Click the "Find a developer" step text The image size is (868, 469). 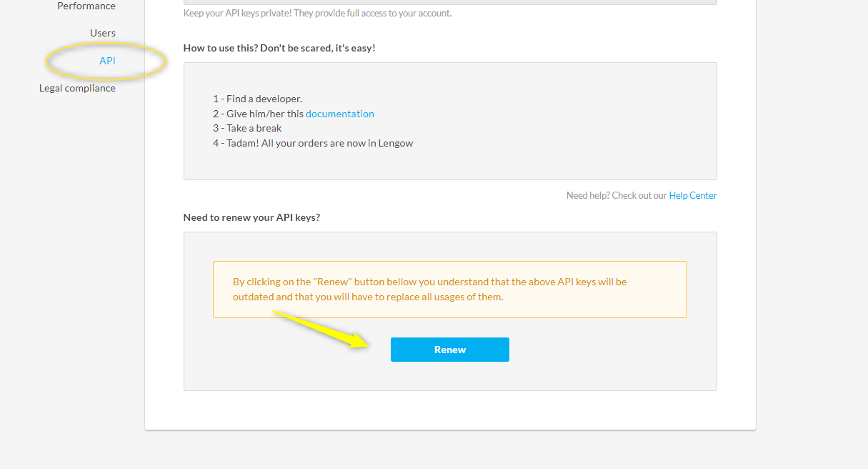(257, 99)
